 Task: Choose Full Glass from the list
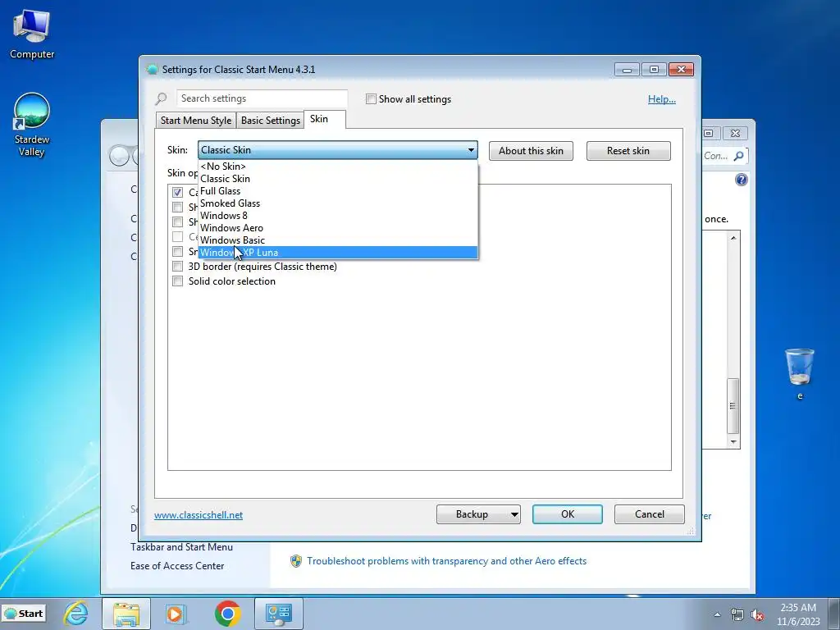337,190
